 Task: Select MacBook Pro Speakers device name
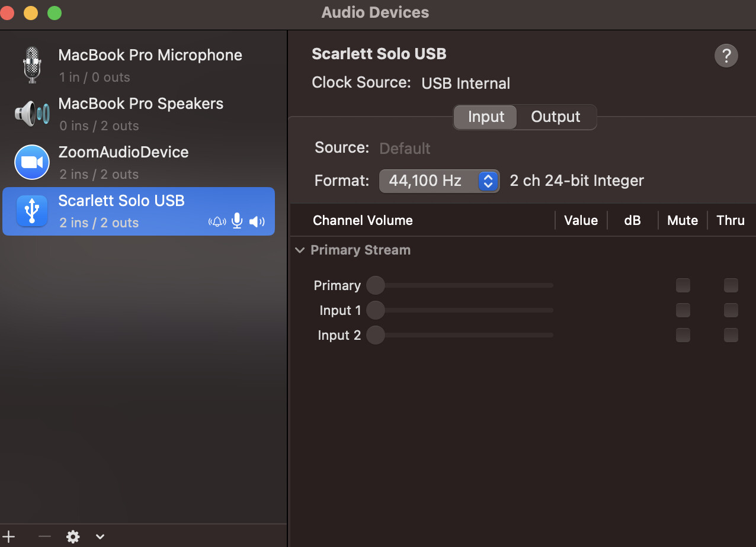[141, 104]
